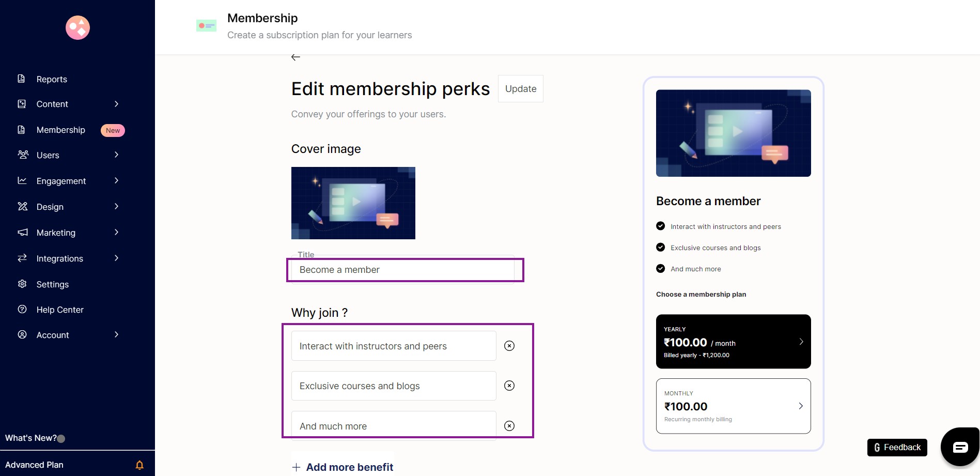The height and width of the screenshot is (476, 980).
Task: Click checkmark beside 'Interact with instructors' preview
Action: click(x=660, y=226)
